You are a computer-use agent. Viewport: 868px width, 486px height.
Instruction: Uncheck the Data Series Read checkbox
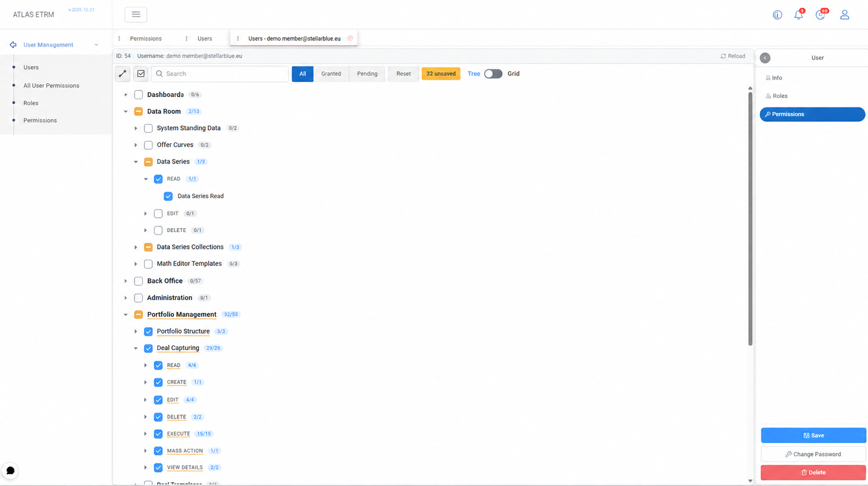point(168,196)
